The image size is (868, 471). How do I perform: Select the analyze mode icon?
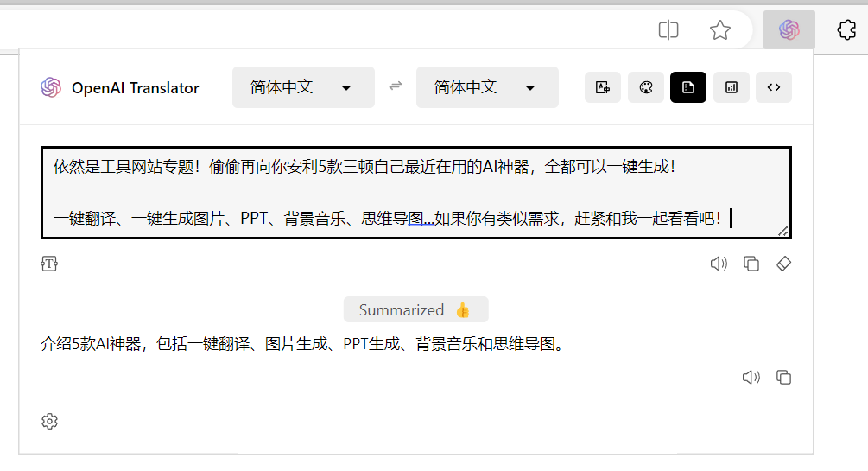click(x=732, y=87)
